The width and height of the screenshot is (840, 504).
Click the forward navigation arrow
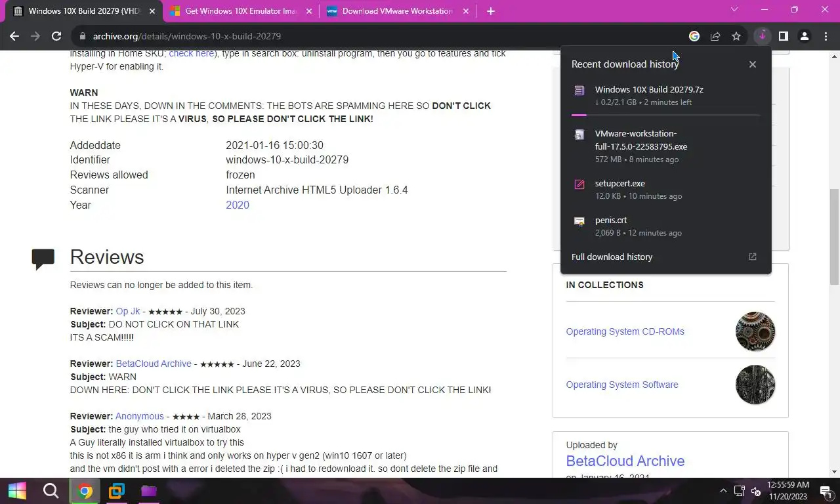coord(35,36)
